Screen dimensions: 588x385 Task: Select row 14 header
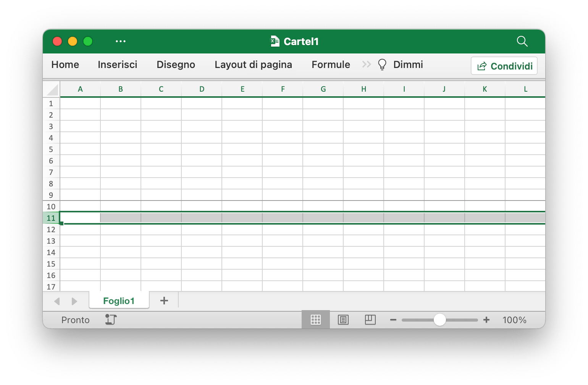click(x=51, y=252)
